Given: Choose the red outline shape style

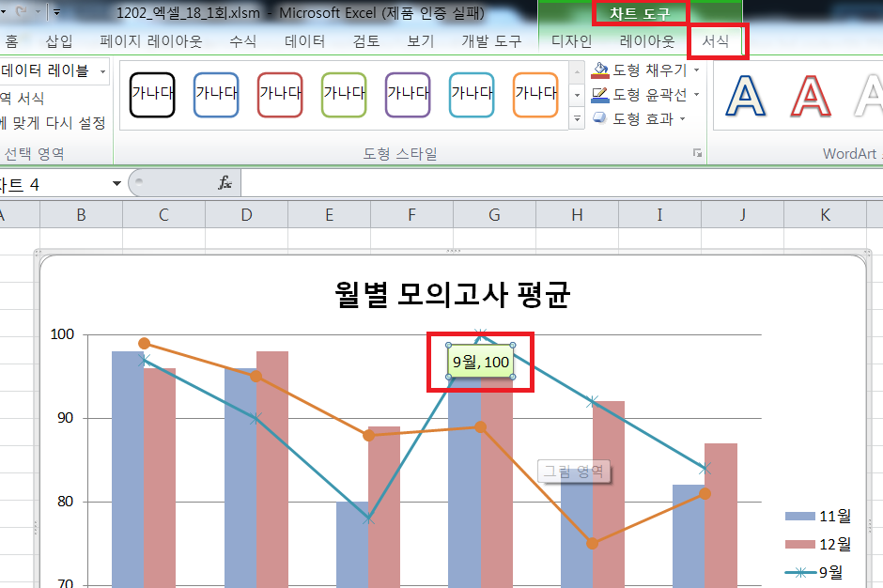Looking at the screenshot, I should [x=280, y=94].
